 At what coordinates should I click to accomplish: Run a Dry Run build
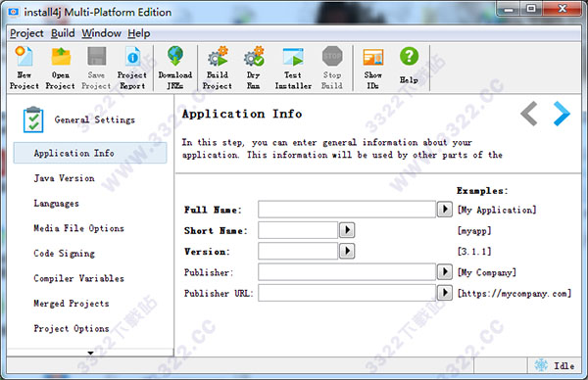coord(254,68)
